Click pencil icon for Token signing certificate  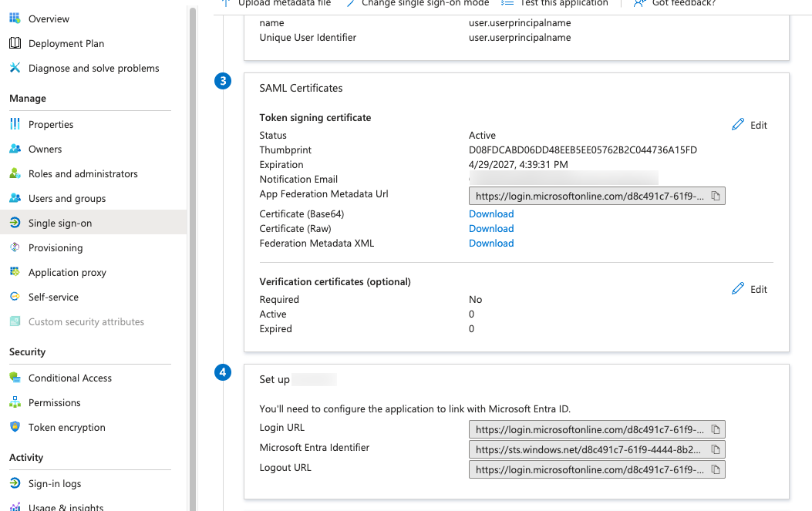pyautogui.click(x=738, y=124)
